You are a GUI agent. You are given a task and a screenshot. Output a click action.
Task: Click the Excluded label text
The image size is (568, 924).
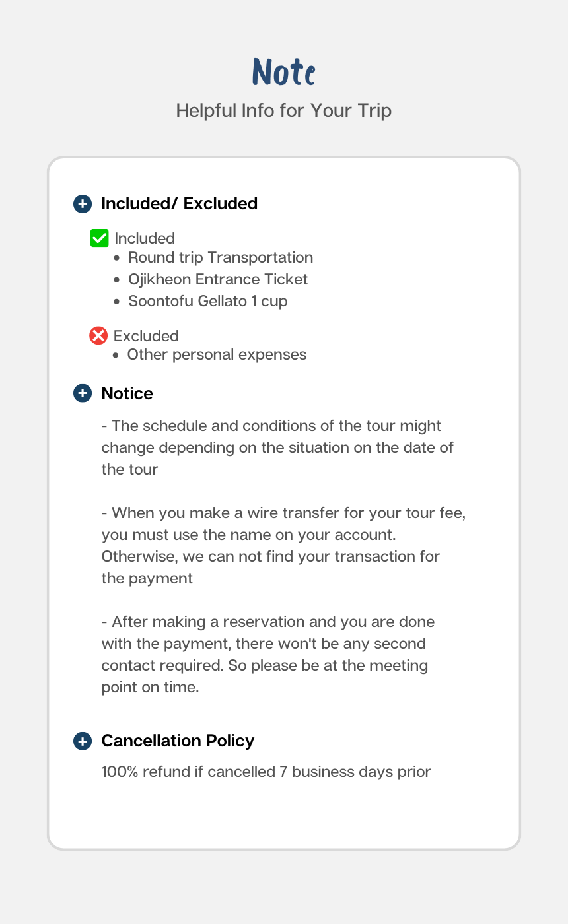146,336
